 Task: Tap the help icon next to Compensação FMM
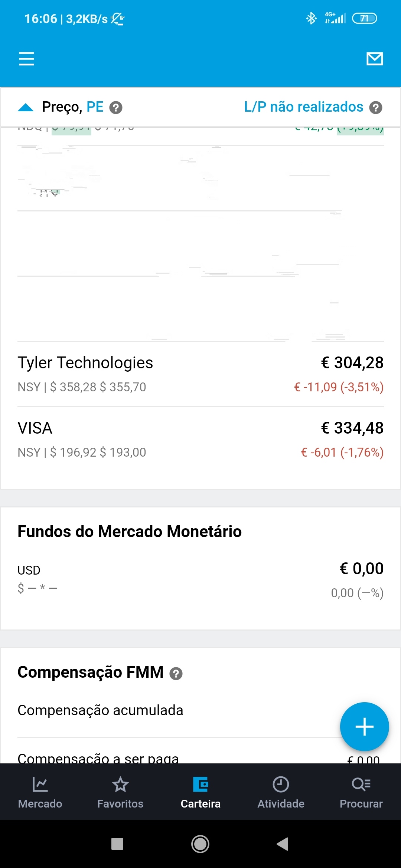176,673
